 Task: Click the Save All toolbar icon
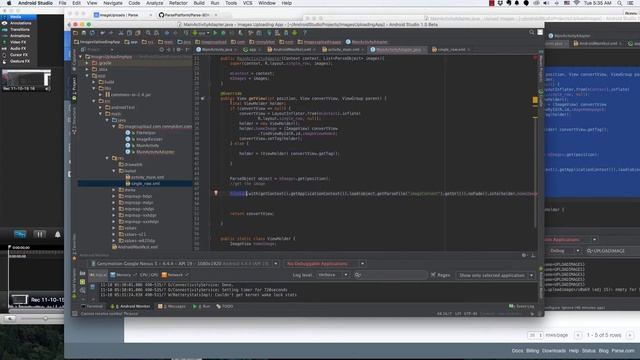[84, 33]
